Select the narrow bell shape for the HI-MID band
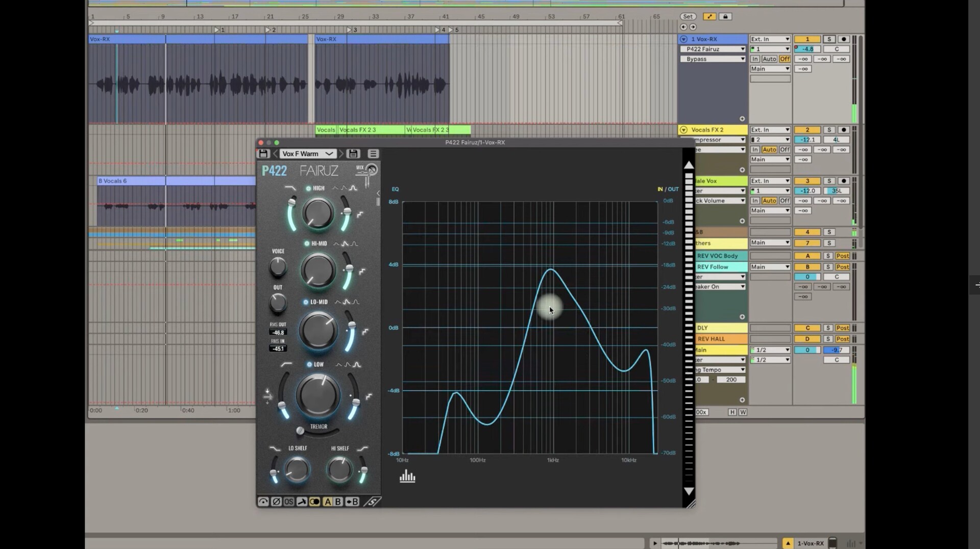The width and height of the screenshot is (980, 549). (x=354, y=244)
